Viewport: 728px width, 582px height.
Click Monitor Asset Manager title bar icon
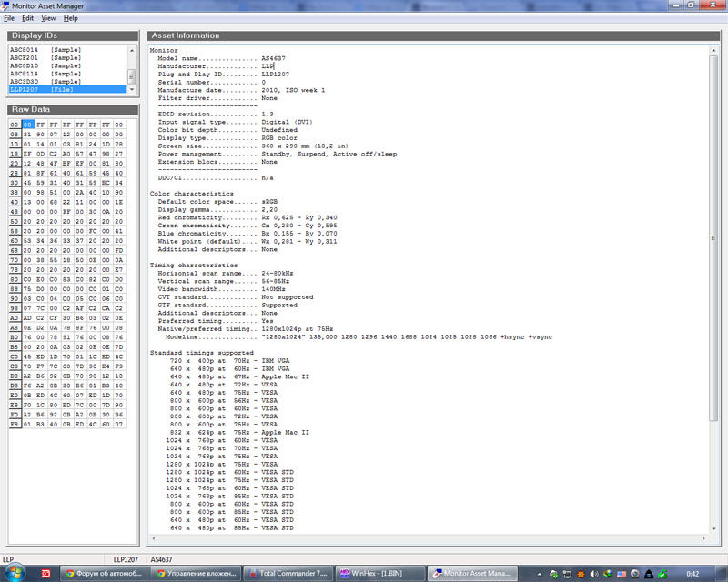[x=6, y=5]
